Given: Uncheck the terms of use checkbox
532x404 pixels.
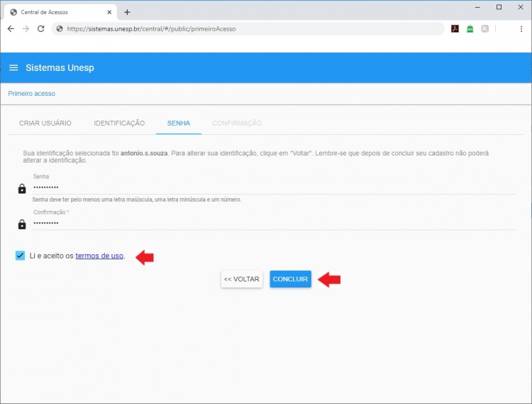Looking at the screenshot, I should pyautogui.click(x=20, y=256).
